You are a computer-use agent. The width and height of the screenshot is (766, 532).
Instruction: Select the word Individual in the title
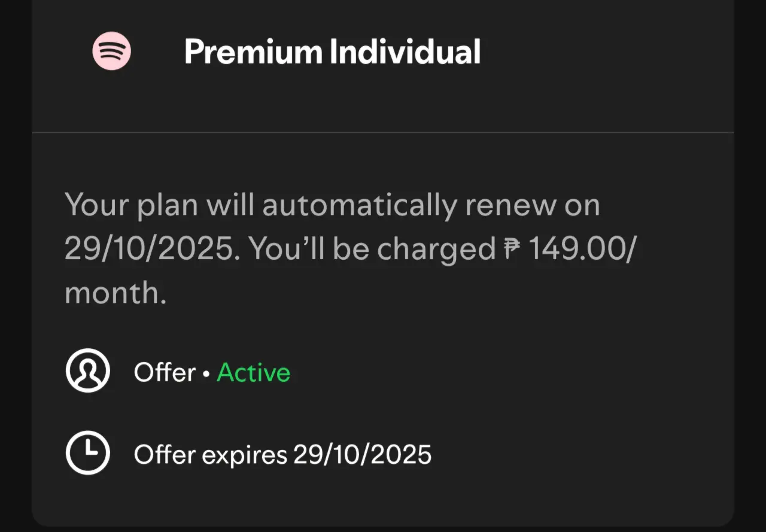click(x=406, y=51)
